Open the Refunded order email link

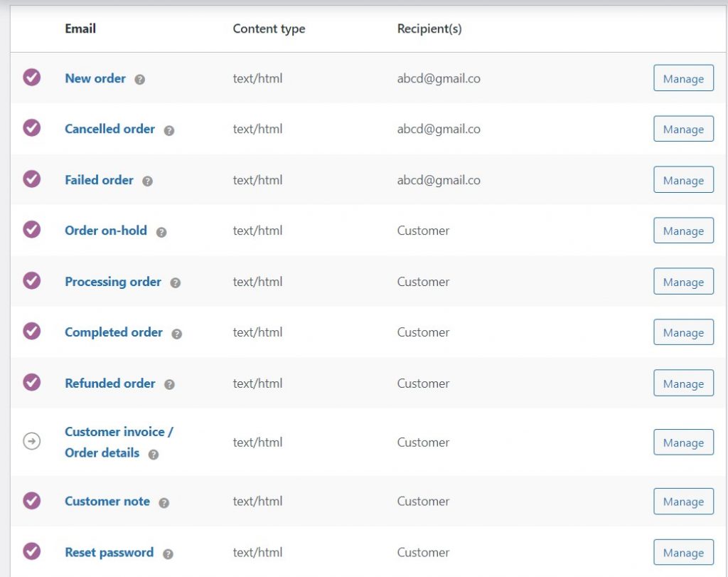tap(110, 383)
